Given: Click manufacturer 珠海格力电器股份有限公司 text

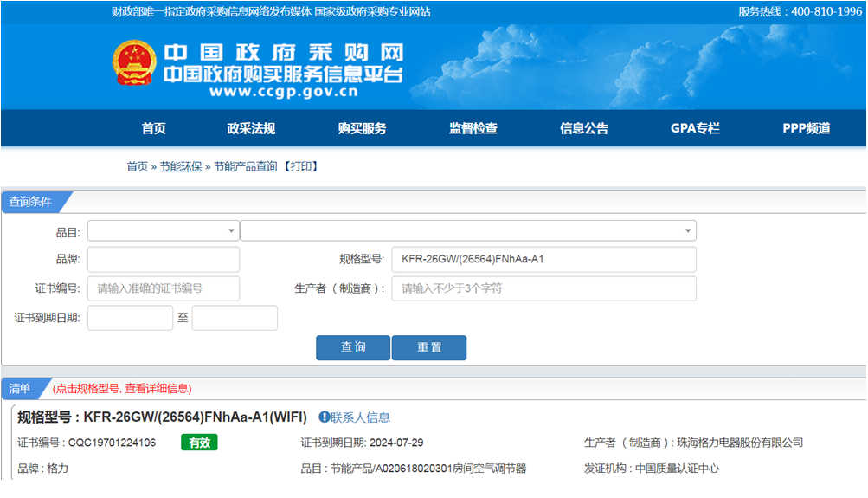Looking at the screenshot, I should click(x=740, y=443).
